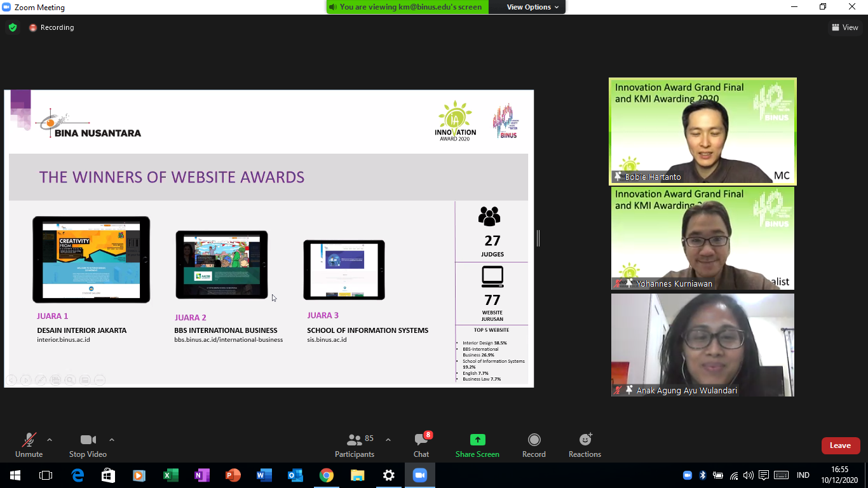
Task: Open the Chat panel with 8 unread
Action: click(x=421, y=445)
